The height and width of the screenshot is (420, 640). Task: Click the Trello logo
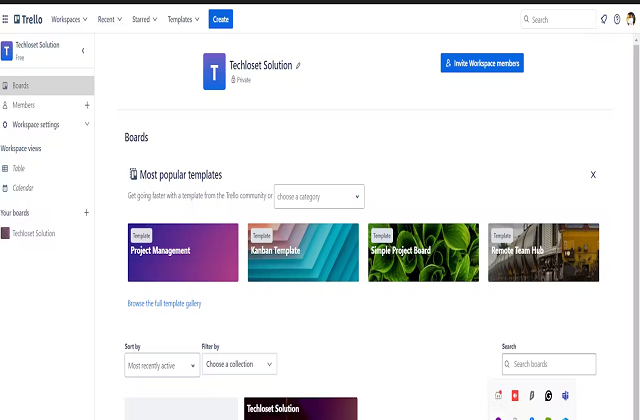(x=28, y=19)
